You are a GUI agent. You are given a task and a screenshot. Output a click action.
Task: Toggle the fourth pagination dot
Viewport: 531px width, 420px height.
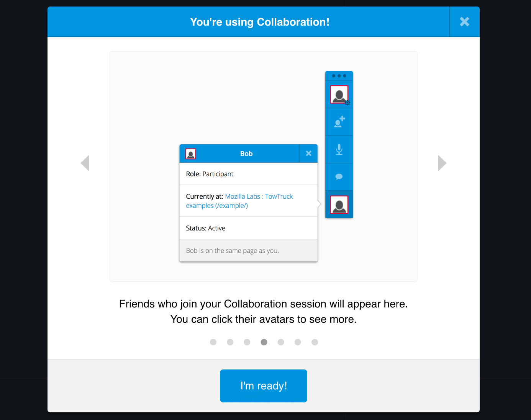point(264,342)
